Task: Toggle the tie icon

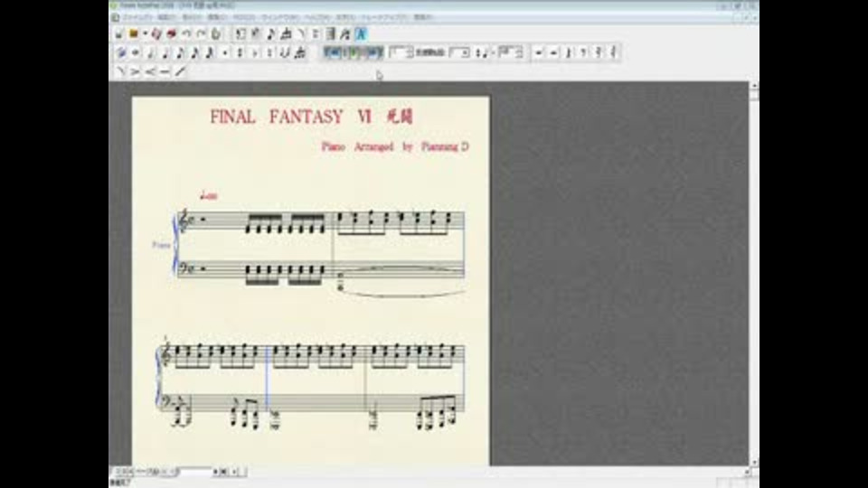Action: [x=285, y=53]
